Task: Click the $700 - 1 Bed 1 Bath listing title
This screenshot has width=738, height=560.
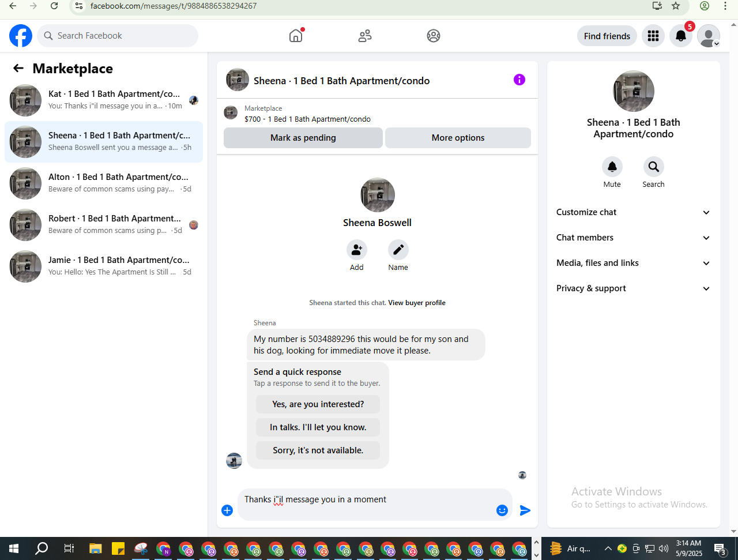Action: tap(307, 119)
